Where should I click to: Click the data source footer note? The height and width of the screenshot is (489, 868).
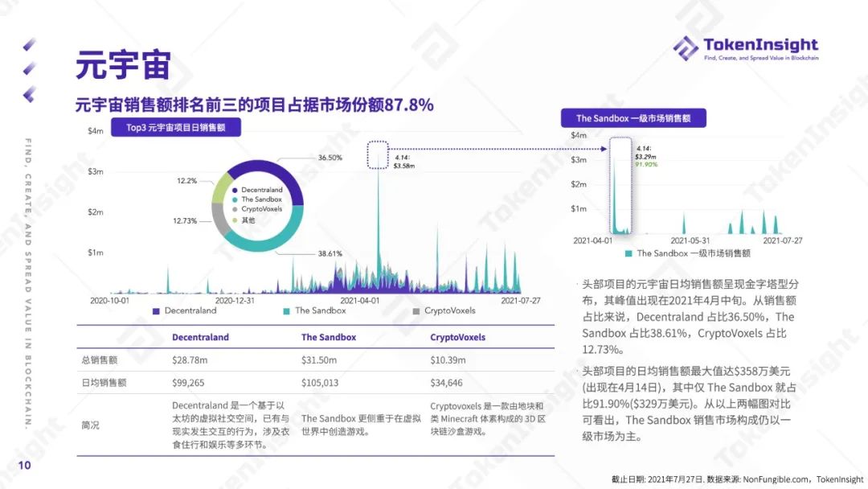click(737, 479)
